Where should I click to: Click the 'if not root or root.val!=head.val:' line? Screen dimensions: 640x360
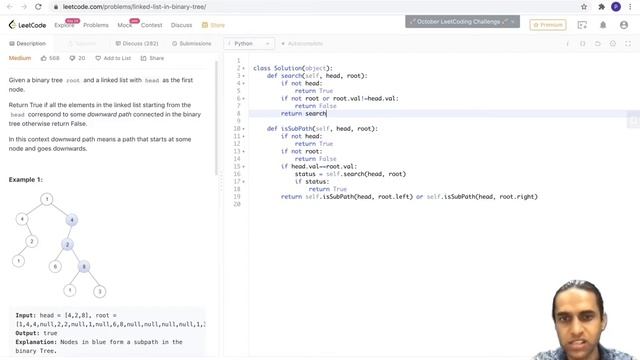(340, 98)
